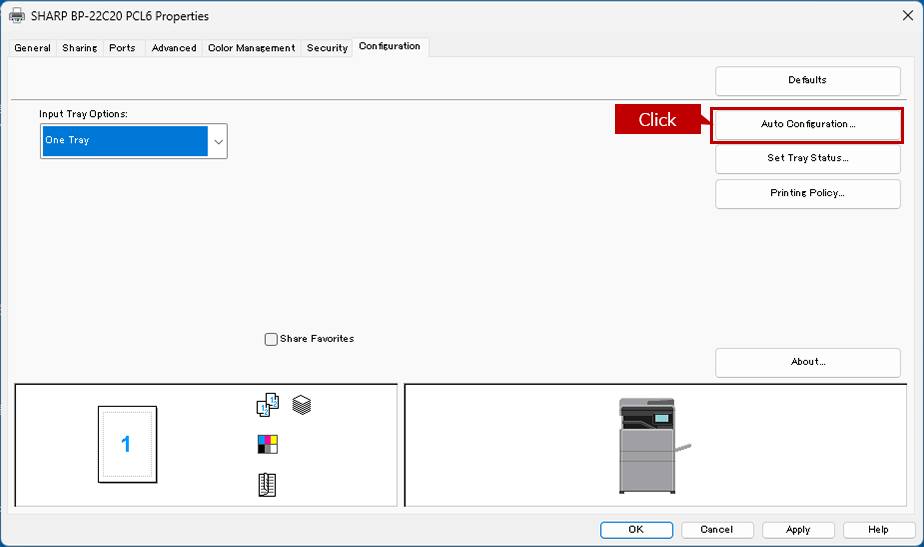The height and width of the screenshot is (547, 924).
Task: Open the Advanced tab
Action: (174, 48)
